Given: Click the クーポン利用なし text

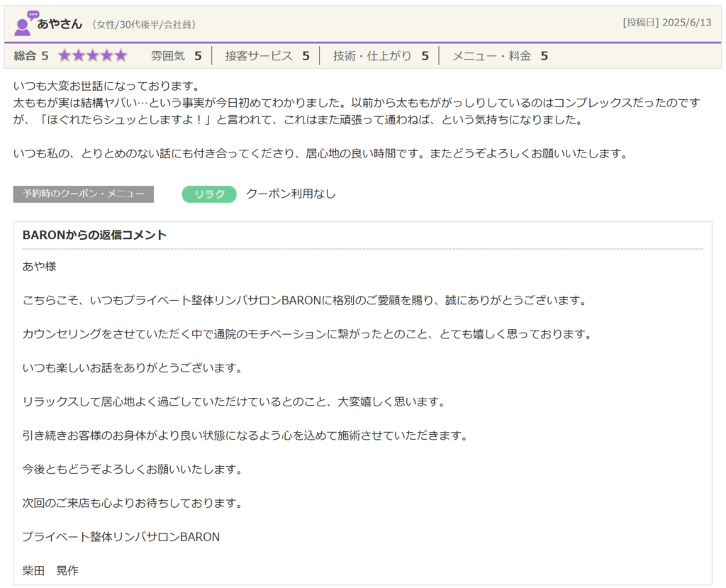Looking at the screenshot, I should click(291, 194).
